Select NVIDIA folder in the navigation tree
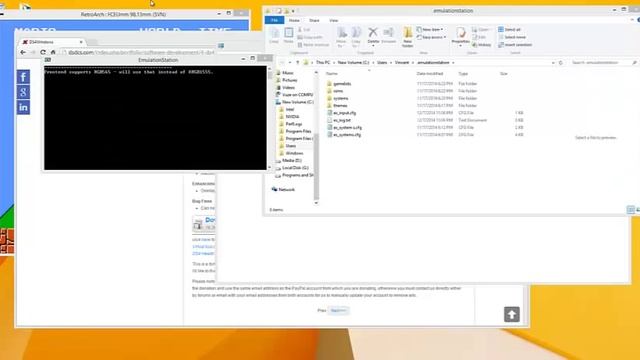The width and height of the screenshot is (640, 360). (289, 116)
